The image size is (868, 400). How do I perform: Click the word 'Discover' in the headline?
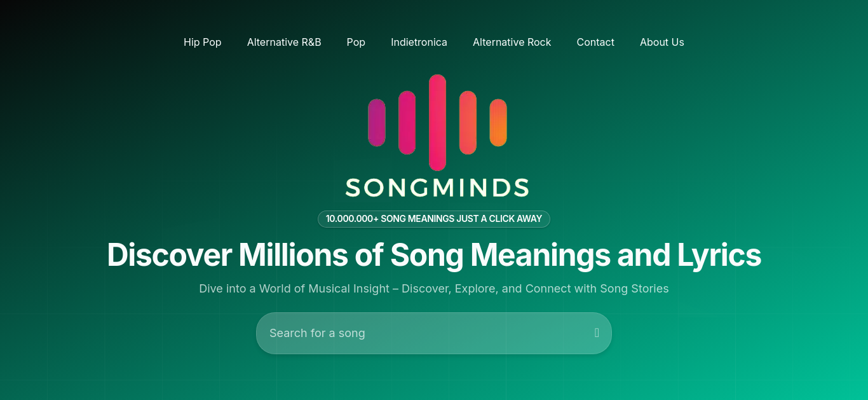point(169,255)
